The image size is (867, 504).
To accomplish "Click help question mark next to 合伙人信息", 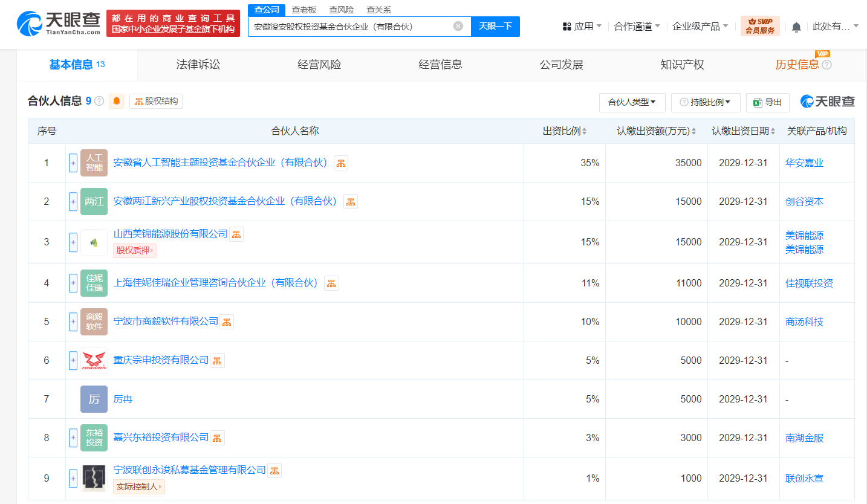I will 99,102.
